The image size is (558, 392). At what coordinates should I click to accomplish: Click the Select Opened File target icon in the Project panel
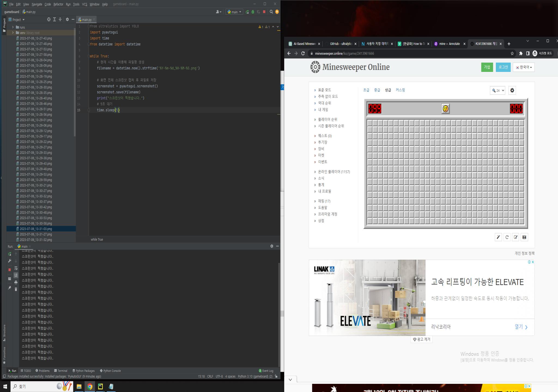tap(49, 19)
